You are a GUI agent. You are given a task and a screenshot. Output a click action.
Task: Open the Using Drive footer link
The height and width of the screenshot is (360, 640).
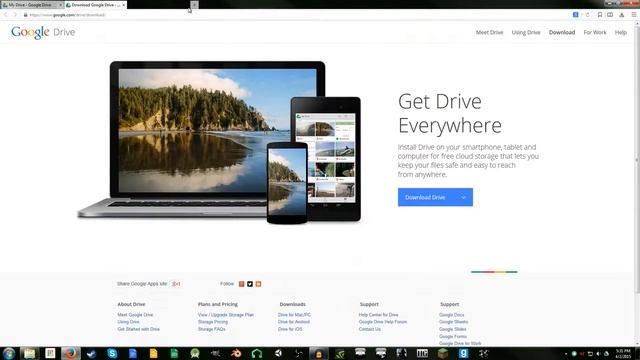pyautogui.click(x=128, y=322)
